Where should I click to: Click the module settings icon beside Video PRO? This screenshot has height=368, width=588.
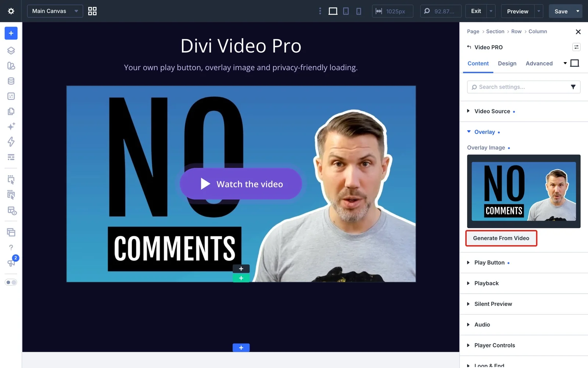(576, 47)
